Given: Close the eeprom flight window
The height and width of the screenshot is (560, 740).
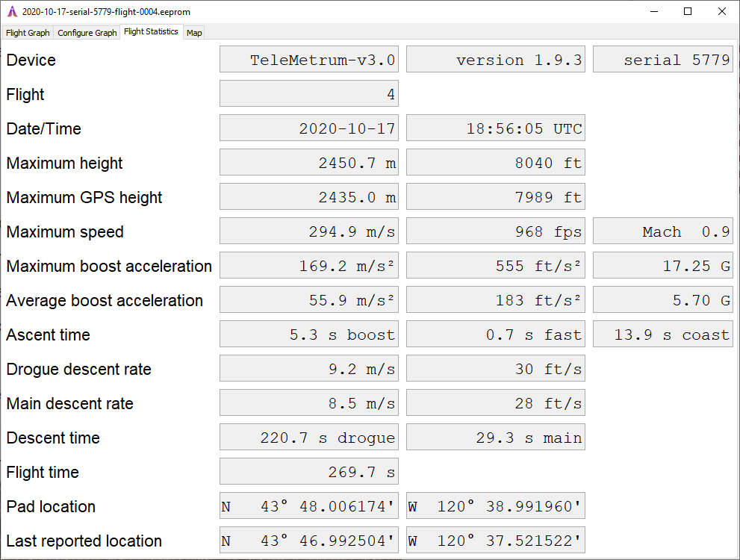Looking at the screenshot, I should pos(722,11).
